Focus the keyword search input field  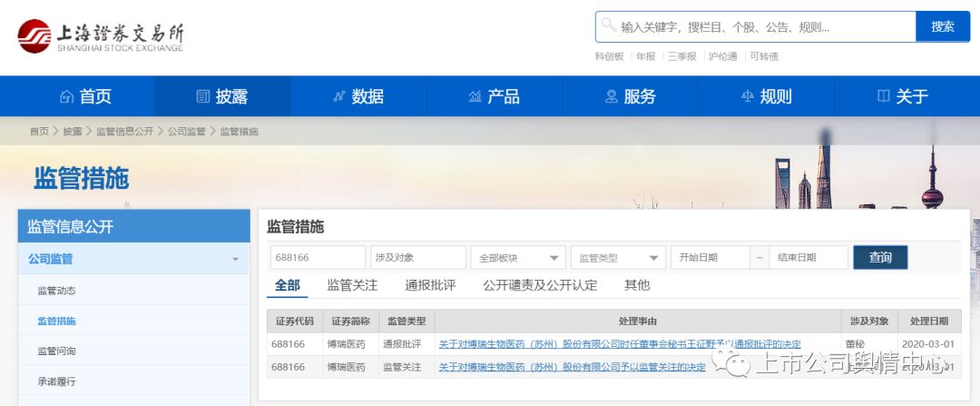point(756,27)
